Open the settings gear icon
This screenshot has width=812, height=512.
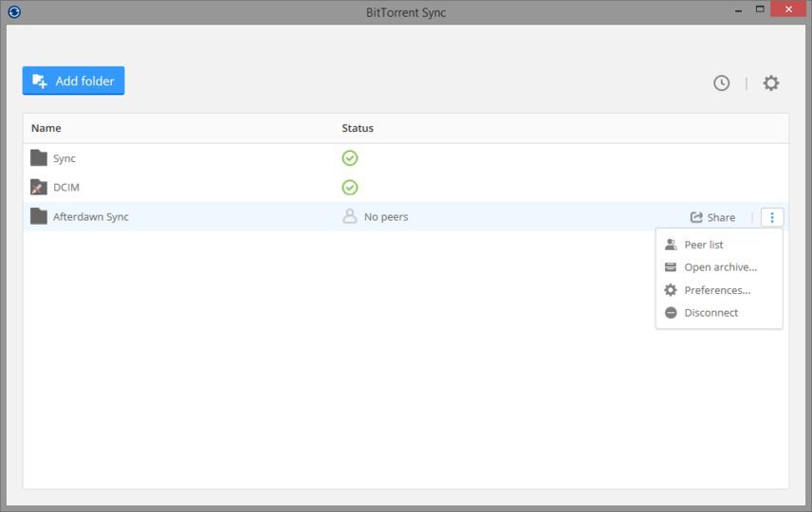(x=771, y=82)
